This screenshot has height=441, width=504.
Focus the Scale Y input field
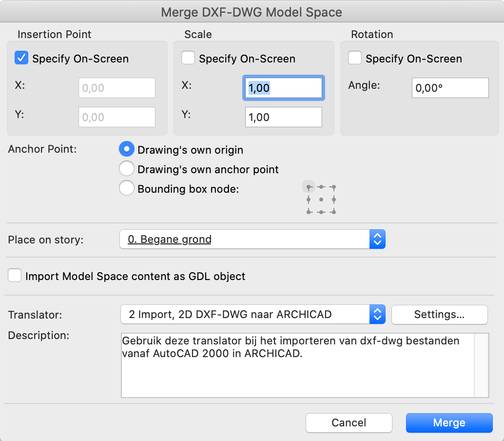click(x=284, y=117)
